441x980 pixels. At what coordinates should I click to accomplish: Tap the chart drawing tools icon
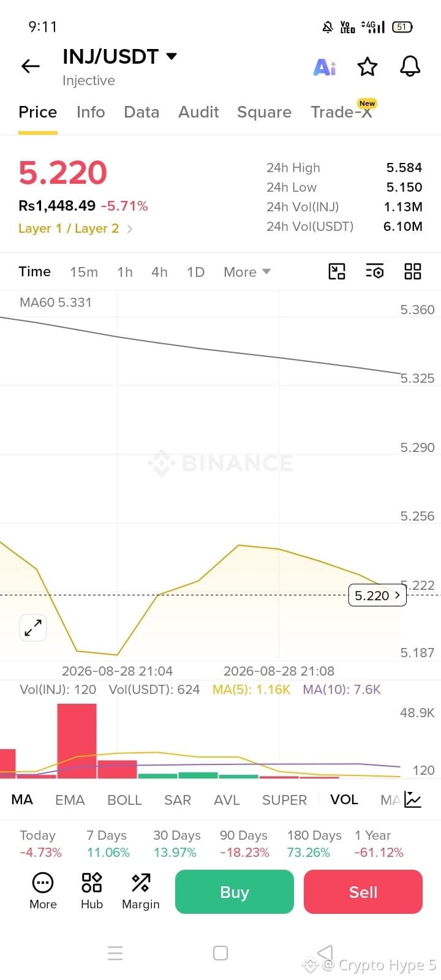tap(337, 271)
